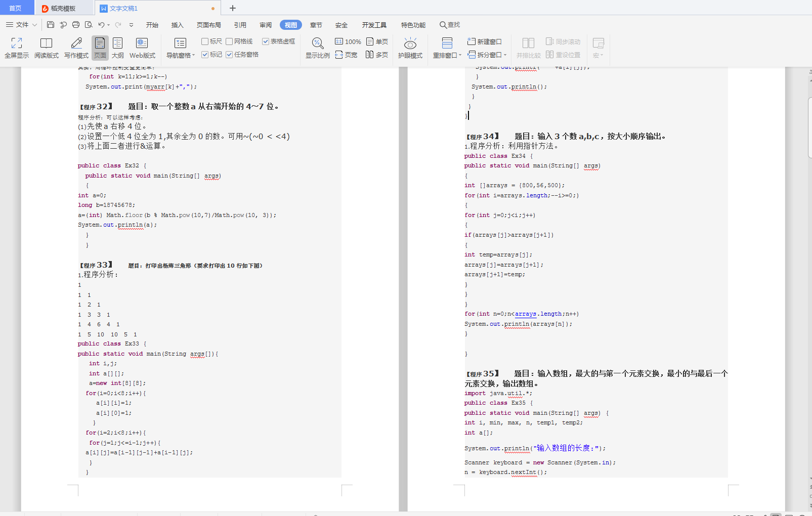Toggle the Gridlines (网格线) checkbox
Image resolution: width=812 pixels, height=516 pixels.
pos(229,41)
